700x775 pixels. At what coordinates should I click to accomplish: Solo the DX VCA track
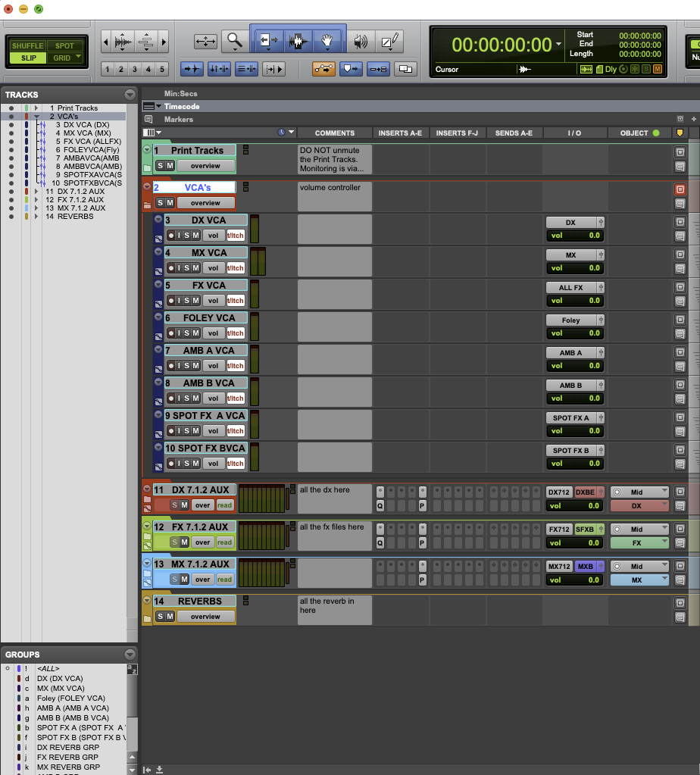[x=187, y=236]
